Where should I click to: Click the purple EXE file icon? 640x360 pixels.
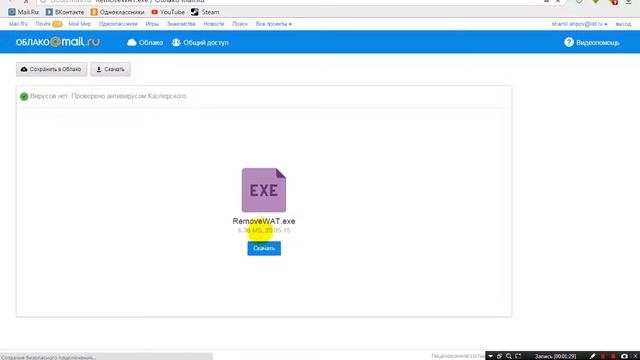tap(264, 190)
